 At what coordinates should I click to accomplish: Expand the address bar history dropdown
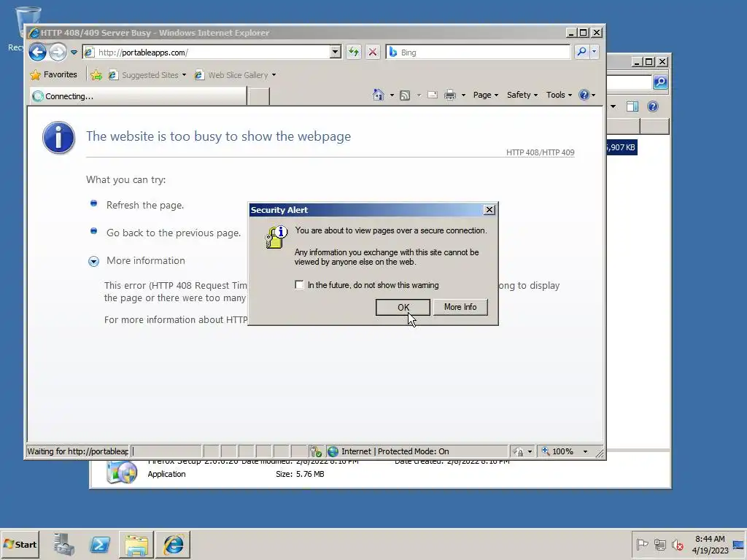tap(336, 52)
